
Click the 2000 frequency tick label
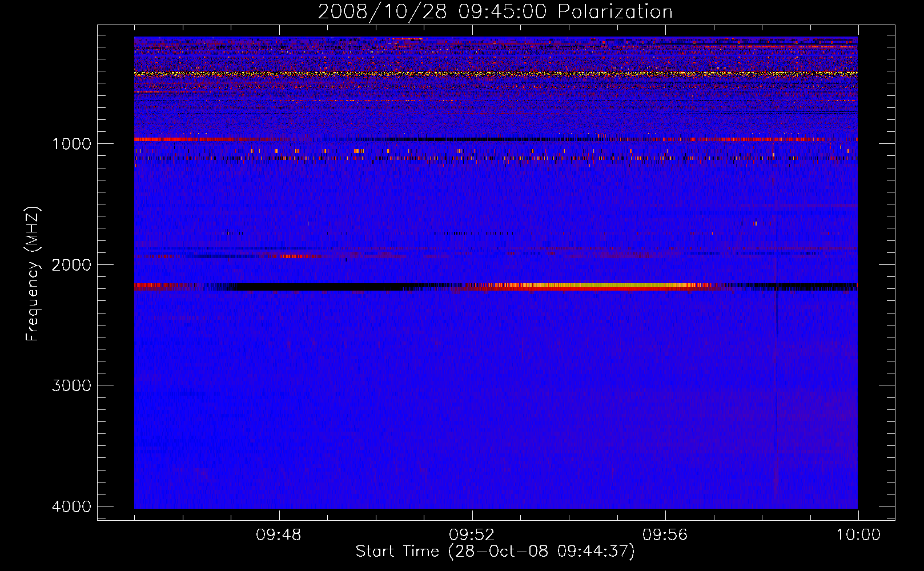pyautogui.click(x=71, y=264)
